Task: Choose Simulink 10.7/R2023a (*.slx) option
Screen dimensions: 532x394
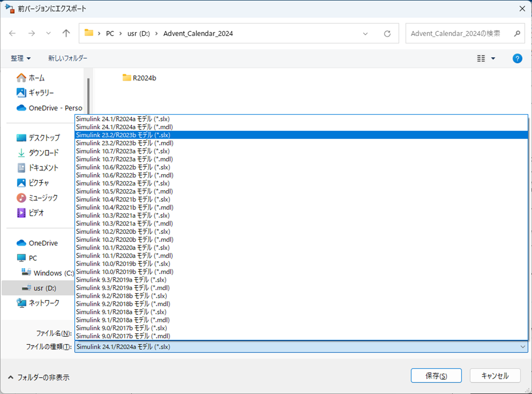Action: click(301, 151)
